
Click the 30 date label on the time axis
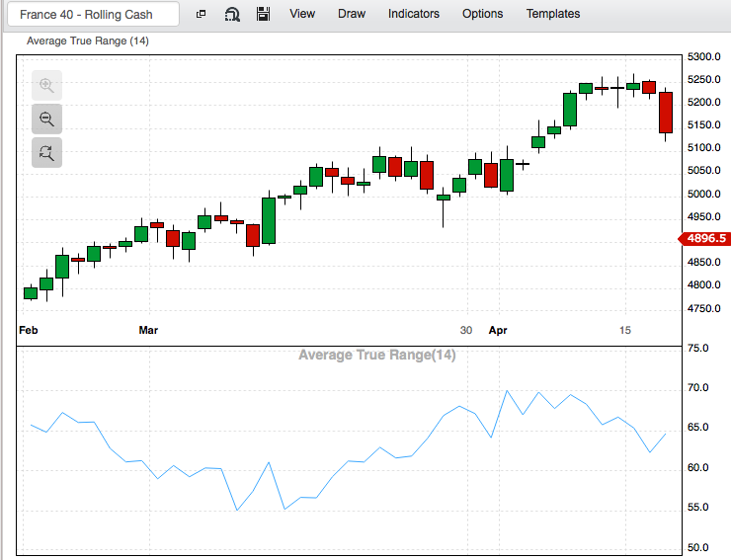465,330
